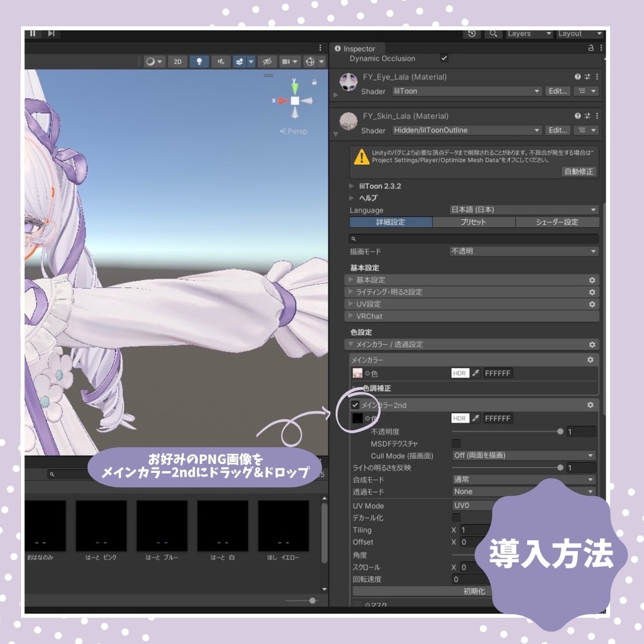Image resolution: width=644 pixels, height=644 pixels.
Task: Click the pause playback button
Action: tap(33, 33)
